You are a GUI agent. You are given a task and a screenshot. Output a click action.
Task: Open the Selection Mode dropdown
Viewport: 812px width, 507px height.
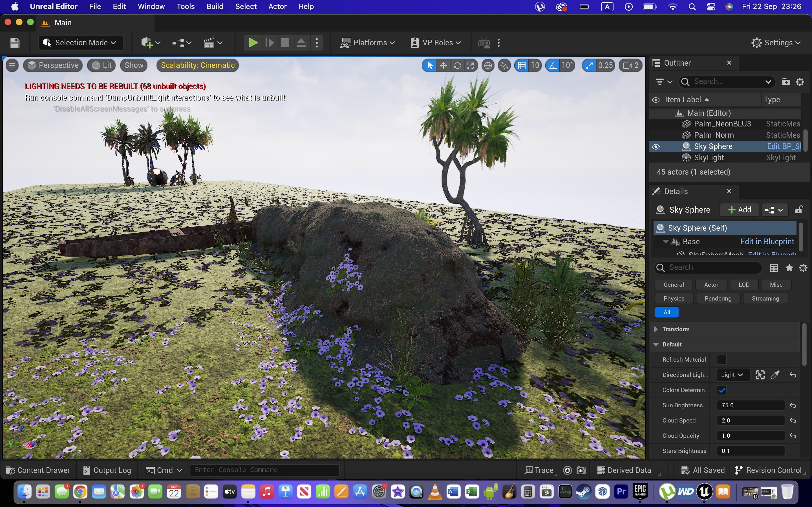tap(81, 43)
